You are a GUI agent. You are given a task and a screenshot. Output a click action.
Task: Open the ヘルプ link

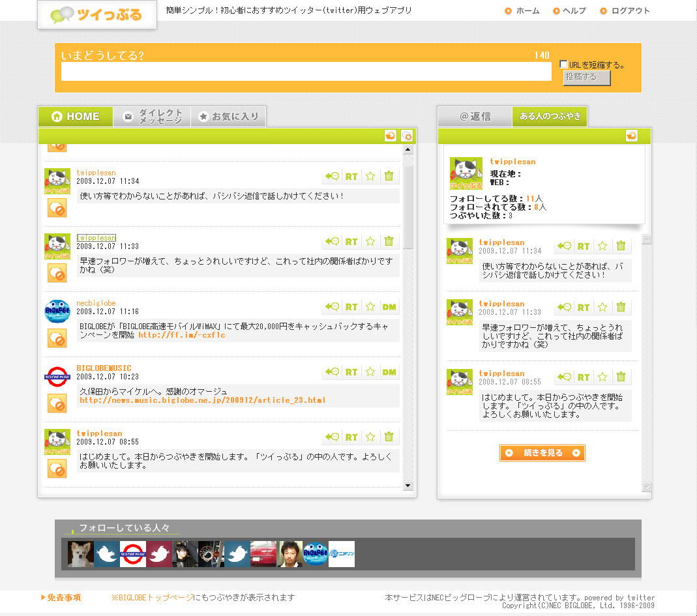569,10
